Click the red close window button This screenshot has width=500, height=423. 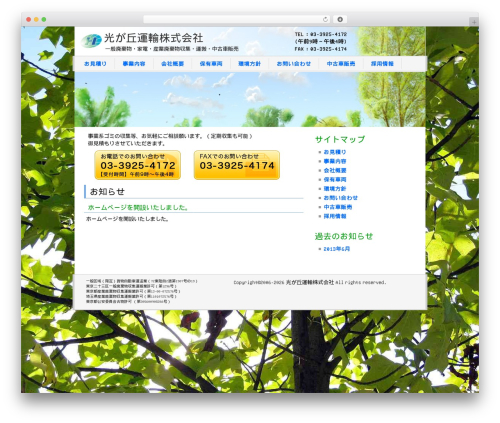(x=29, y=19)
